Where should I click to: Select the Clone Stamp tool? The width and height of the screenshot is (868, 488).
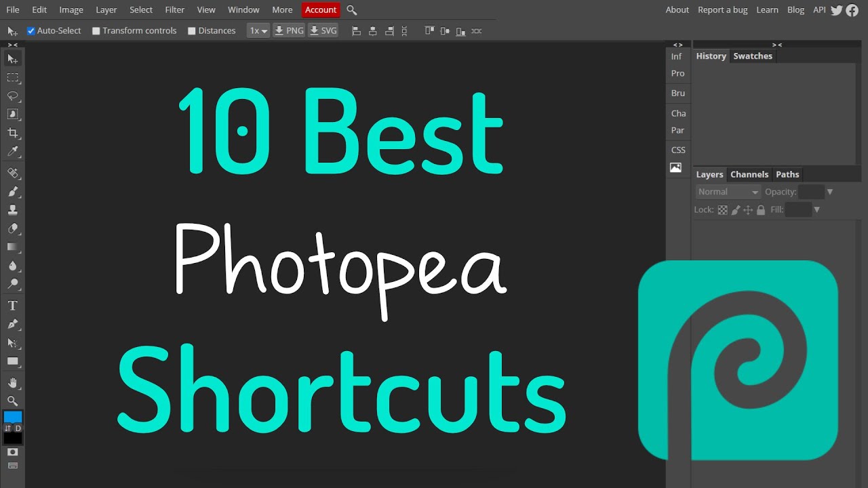tap(12, 210)
